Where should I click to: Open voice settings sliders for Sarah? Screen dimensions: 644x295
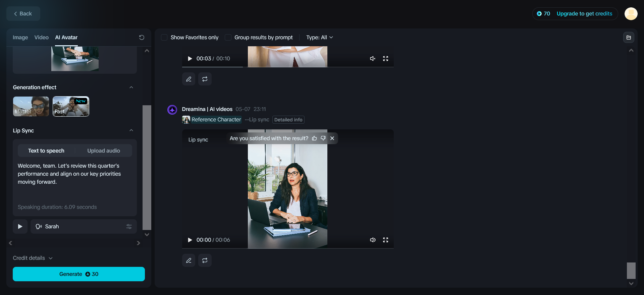tap(129, 227)
